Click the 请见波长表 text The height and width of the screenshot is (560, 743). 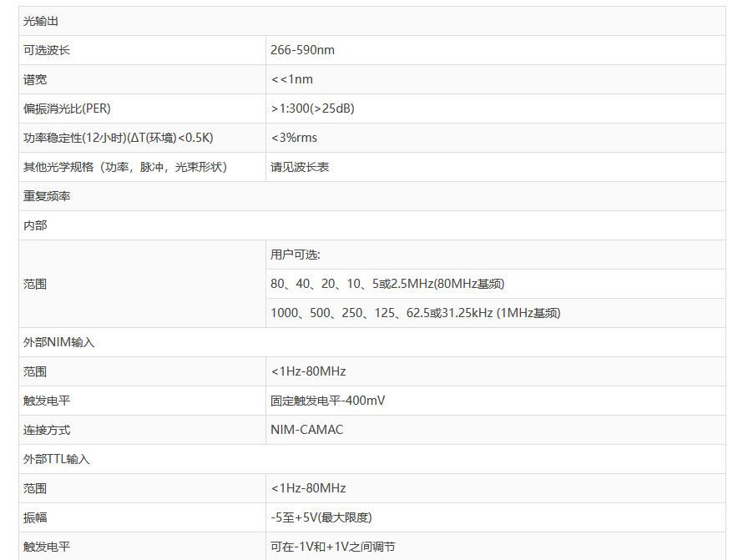pyautogui.click(x=300, y=167)
